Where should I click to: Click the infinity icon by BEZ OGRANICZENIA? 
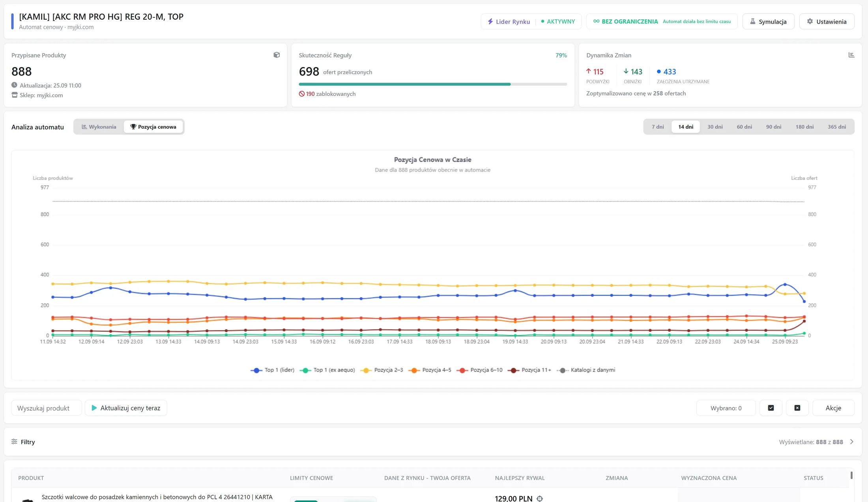pyautogui.click(x=596, y=21)
